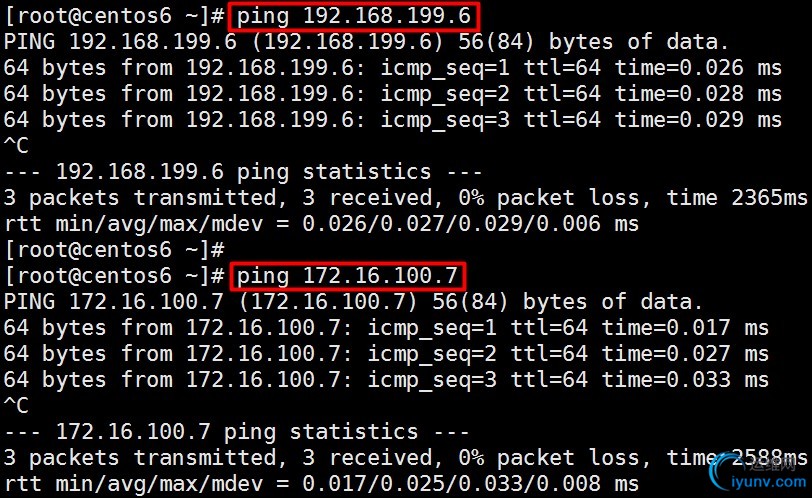This screenshot has width=812, height=498.
Task: Click the line with time=0.029 ms
Action: pyautogui.click(x=393, y=120)
